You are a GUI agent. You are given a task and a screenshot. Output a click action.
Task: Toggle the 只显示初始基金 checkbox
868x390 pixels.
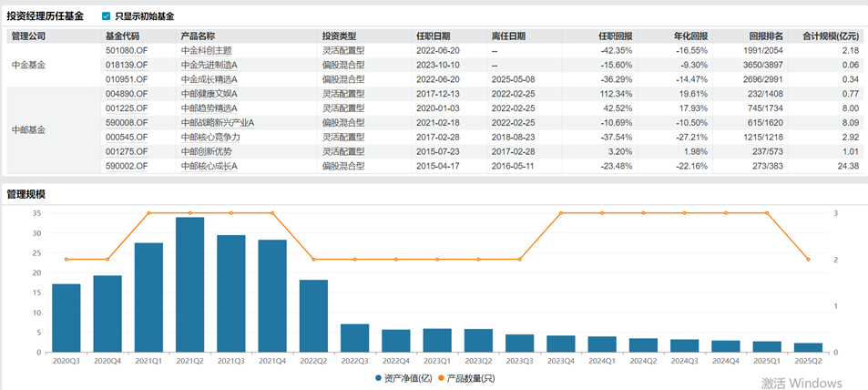[107, 16]
